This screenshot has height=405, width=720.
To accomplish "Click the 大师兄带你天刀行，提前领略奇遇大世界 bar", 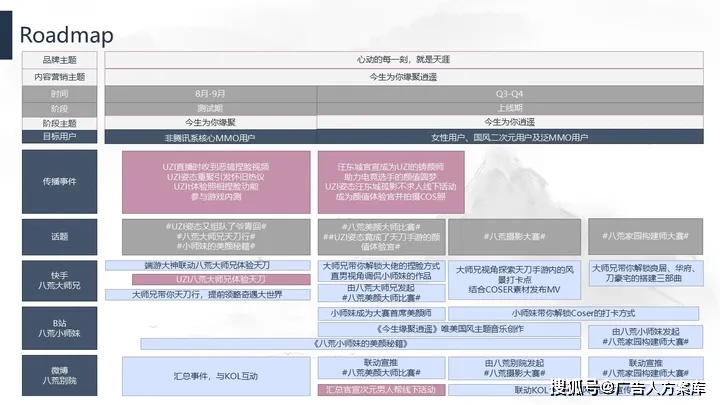I will tap(208, 294).
